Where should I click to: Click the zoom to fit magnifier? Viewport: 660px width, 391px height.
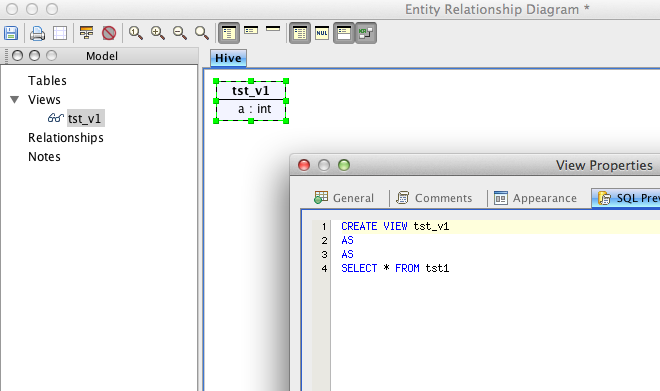pos(202,33)
